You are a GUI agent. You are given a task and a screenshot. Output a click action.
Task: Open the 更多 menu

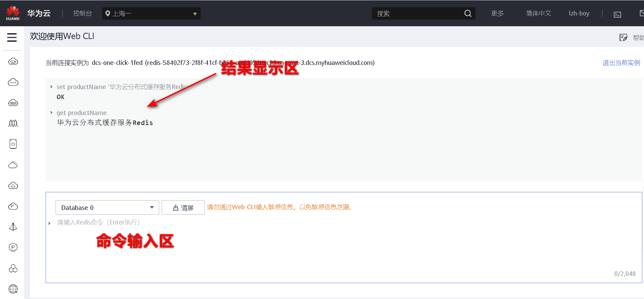pos(498,13)
